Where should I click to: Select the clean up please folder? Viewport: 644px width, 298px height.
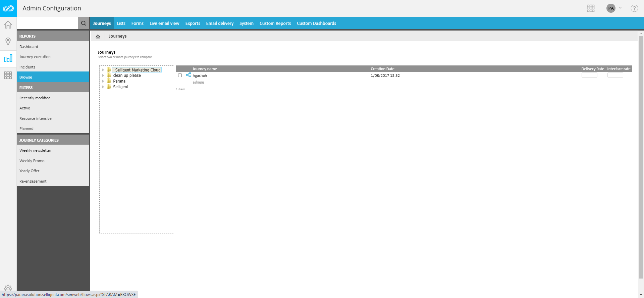pos(127,76)
